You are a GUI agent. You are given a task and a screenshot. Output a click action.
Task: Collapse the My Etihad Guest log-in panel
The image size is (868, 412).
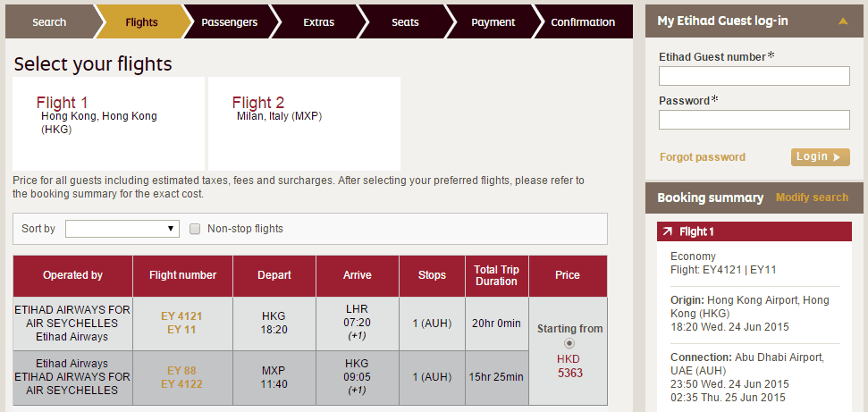click(843, 21)
